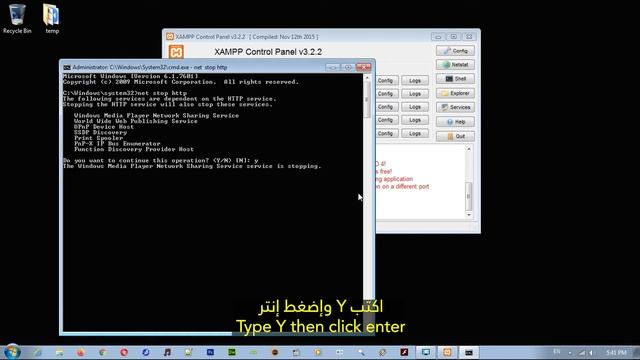The height and width of the screenshot is (360, 640).
Task: Open Netstat in XAMPP Control Panel
Action: pyautogui.click(x=455, y=64)
